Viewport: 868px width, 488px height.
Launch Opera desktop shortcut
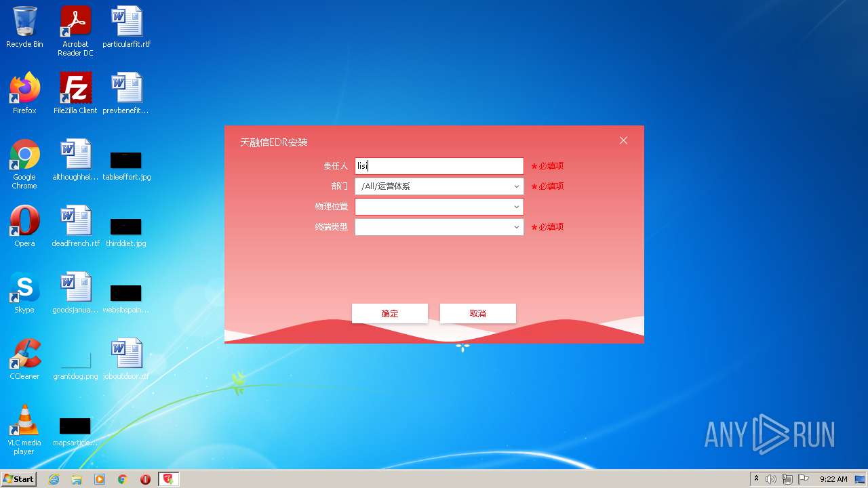24,226
